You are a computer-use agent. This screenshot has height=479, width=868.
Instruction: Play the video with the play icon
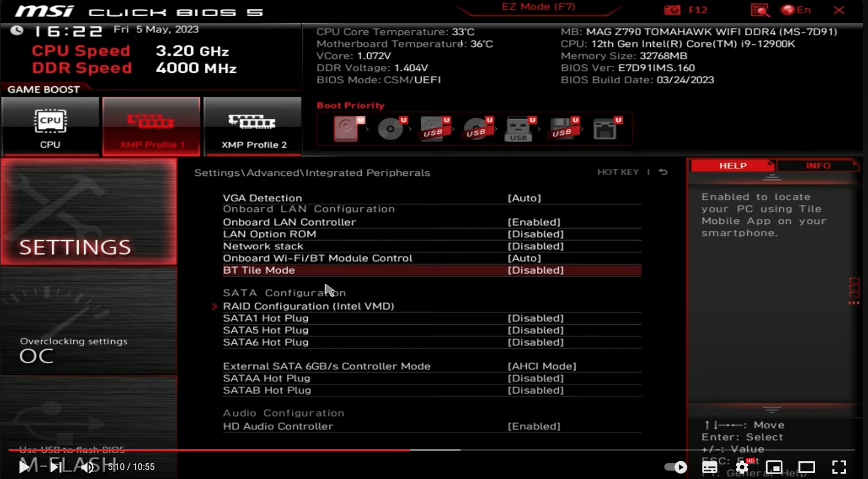coord(24,467)
